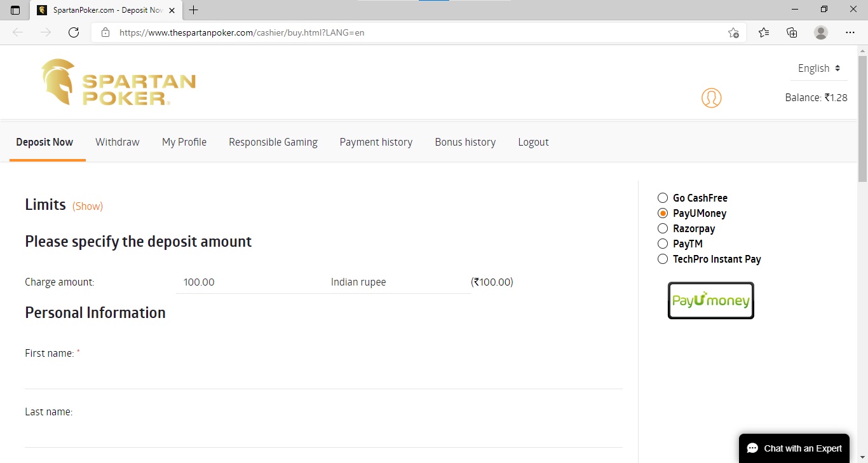Screen dimensions: 868x463
Task: Open the My Profile tab
Action: 184,142
